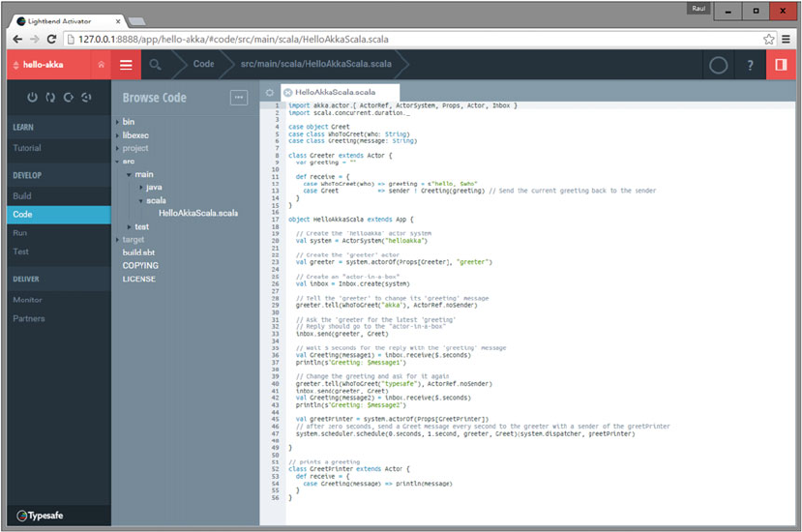This screenshot has height=532, width=802.
Task: Open a new browser tab
Action: [136, 21]
